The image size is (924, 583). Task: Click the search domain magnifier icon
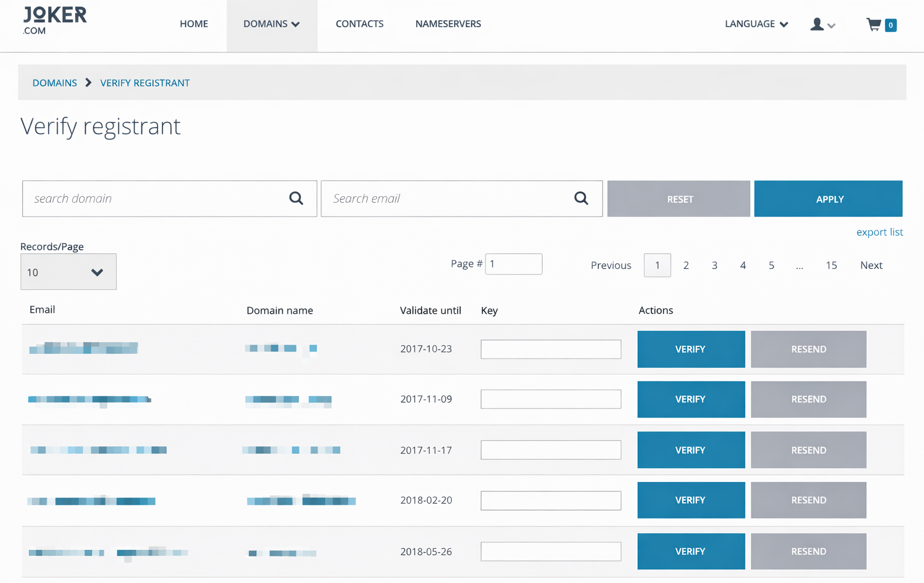(x=296, y=199)
